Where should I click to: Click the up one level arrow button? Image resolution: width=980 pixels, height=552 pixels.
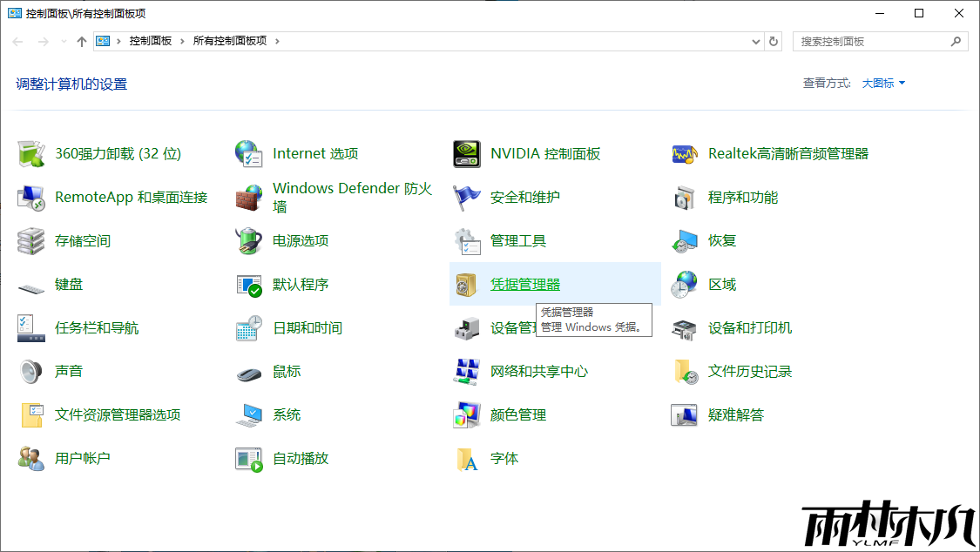coord(82,41)
